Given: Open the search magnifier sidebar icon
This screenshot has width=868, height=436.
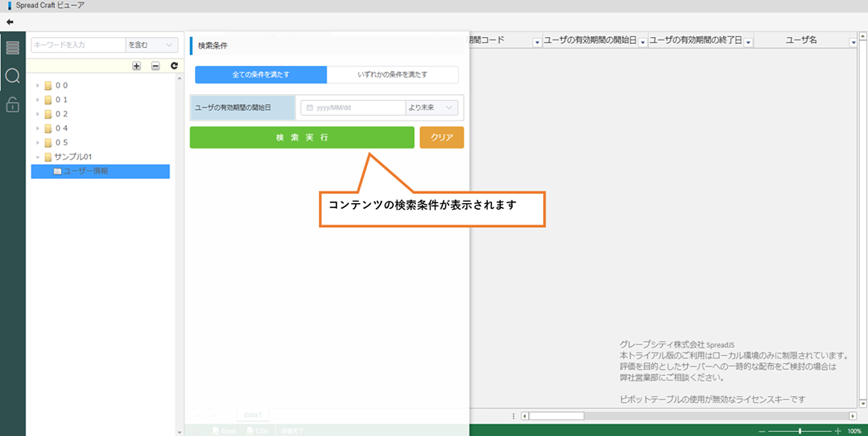Looking at the screenshot, I should pos(12,76).
